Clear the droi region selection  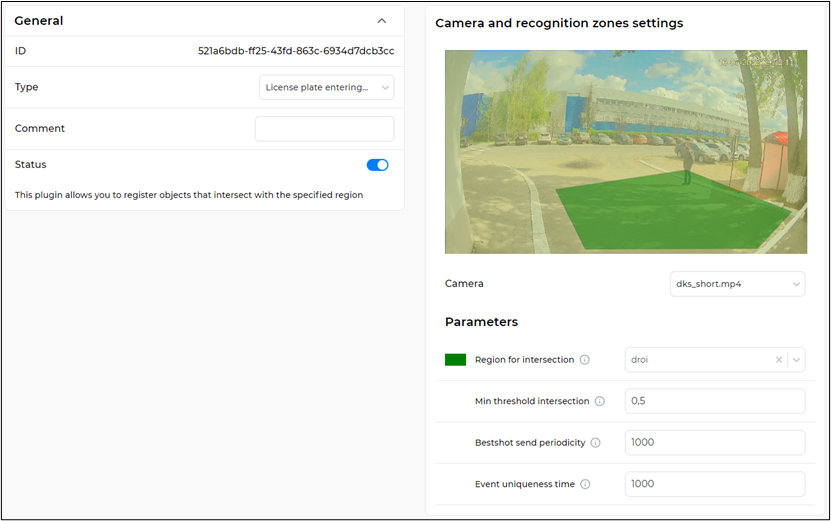pyautogui.click(x=779, y=360)
